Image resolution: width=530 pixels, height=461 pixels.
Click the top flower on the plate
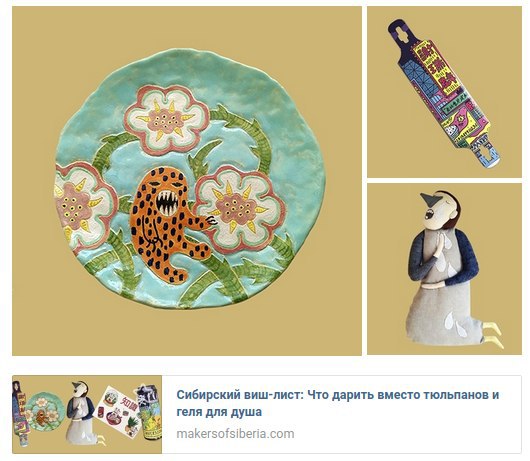point(167,119)
